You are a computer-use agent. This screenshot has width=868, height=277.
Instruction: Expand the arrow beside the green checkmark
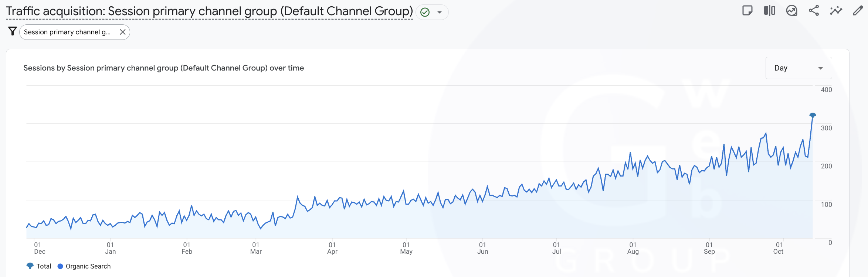pyautogui.click(x=440, y=13)
